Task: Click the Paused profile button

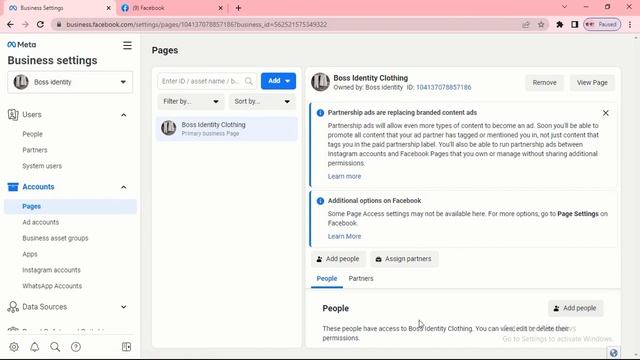Action: [x=602, y=24]
